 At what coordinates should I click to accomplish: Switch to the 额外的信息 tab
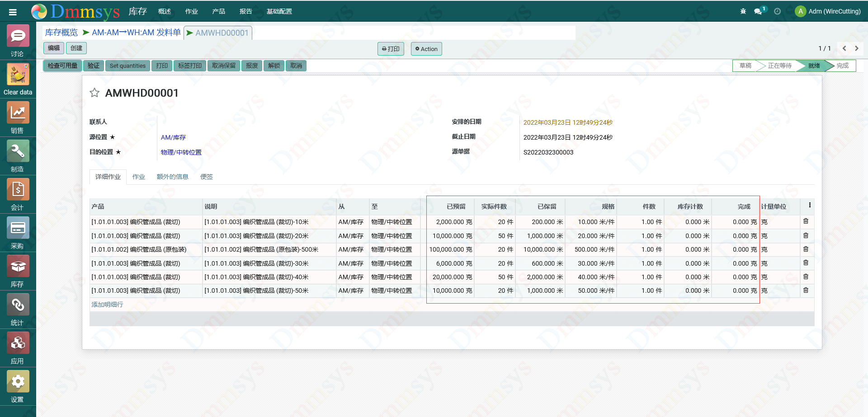pyautogui.click(x=173, y=177)
